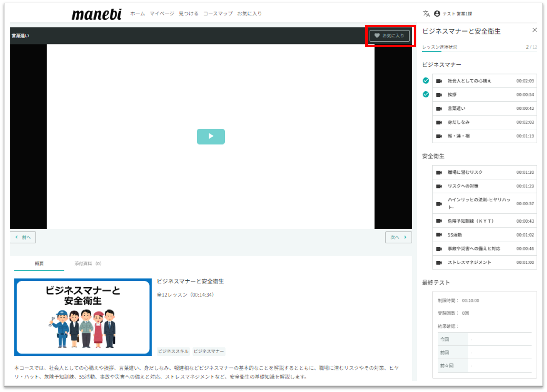Select the 社会人としての心構え lesson title
Viewport: 547px width, 392px height.
point(469,81)
